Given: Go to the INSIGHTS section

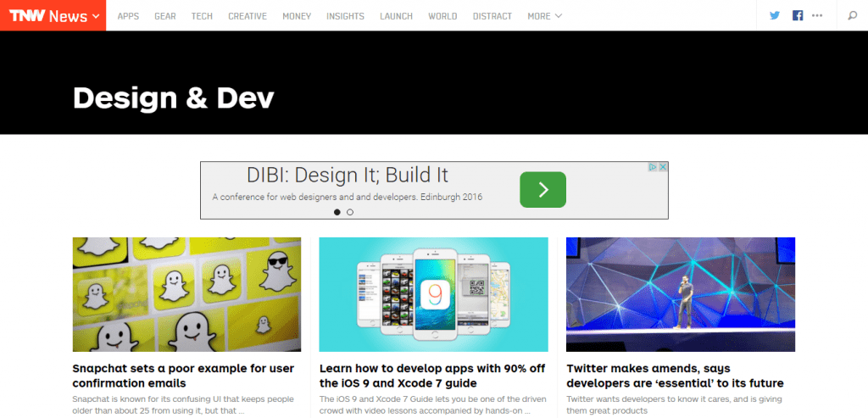Looking at the screenshot, I should 346,16.
